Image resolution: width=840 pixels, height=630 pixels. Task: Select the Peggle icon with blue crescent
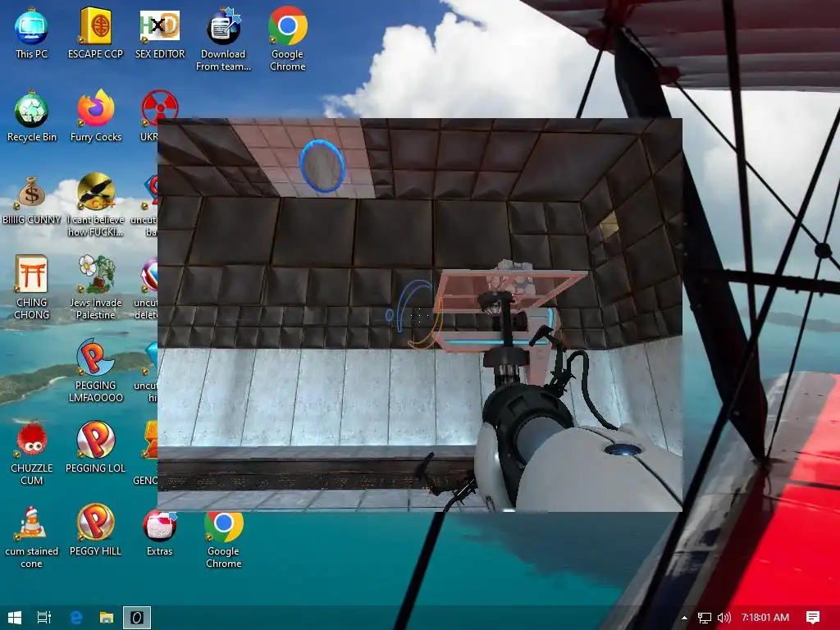tap(95, 371)
